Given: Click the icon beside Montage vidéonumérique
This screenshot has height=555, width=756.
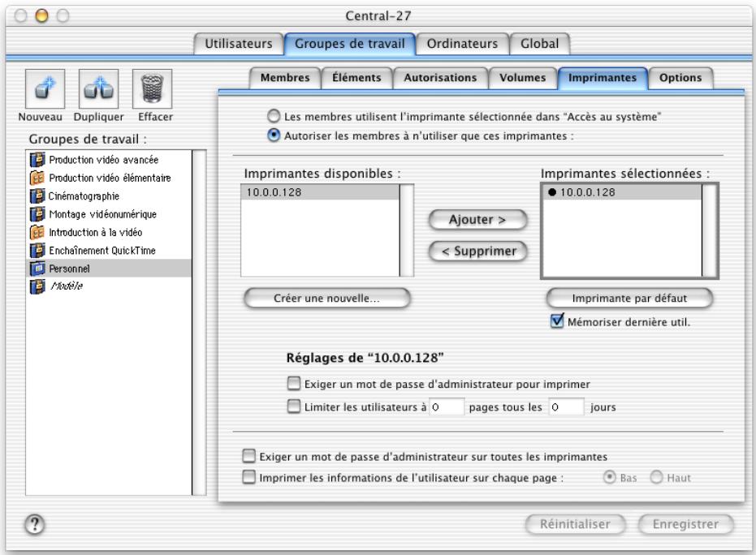Looking at the screenshot, I should pyautogui.click(x=37, y=214).
